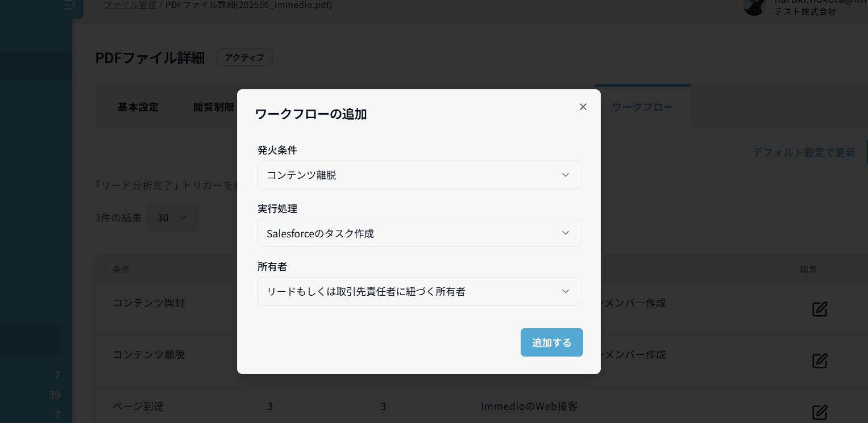Close the ワークフローの追加 dialog

coord(583,107)
